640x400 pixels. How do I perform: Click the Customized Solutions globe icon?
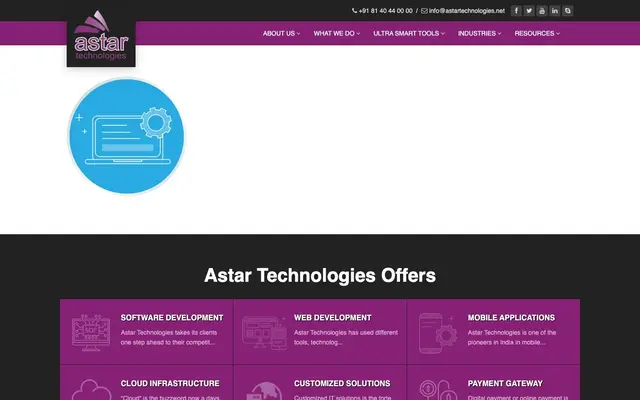pyautogui.click(x=264, y=391)
